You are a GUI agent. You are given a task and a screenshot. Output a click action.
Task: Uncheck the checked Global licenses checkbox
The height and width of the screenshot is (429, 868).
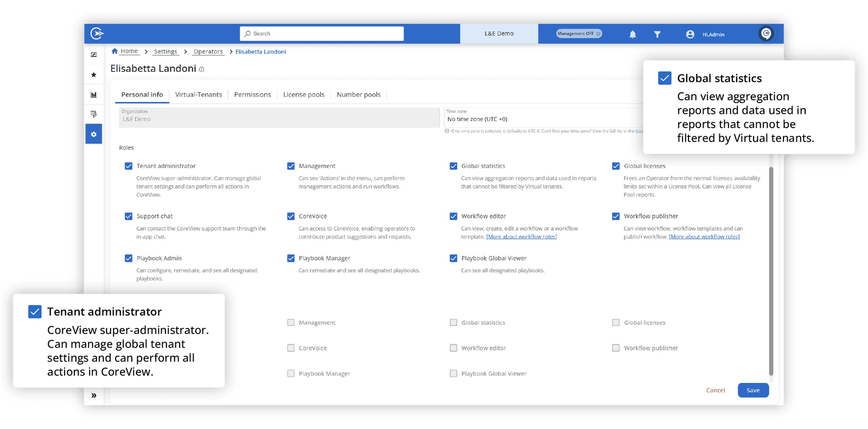616,166
